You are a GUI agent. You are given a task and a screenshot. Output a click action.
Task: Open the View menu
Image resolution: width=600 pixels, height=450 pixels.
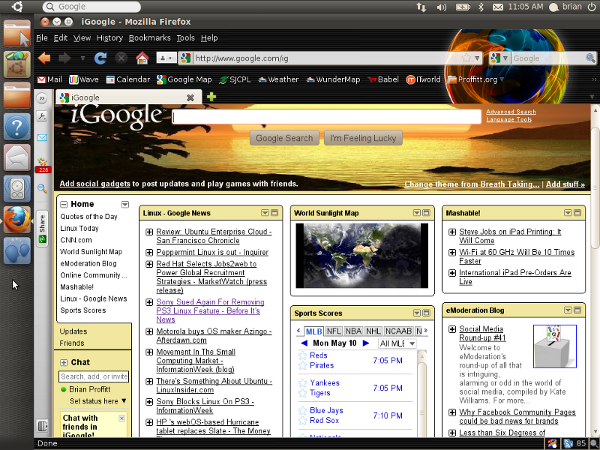(82, 38)
